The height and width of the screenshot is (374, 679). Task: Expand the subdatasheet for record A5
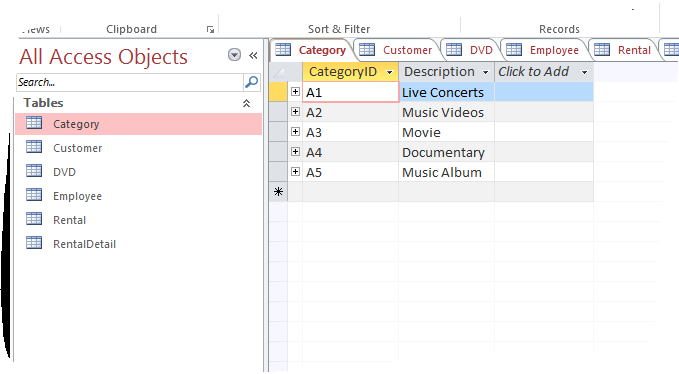(x=295, y=171)
